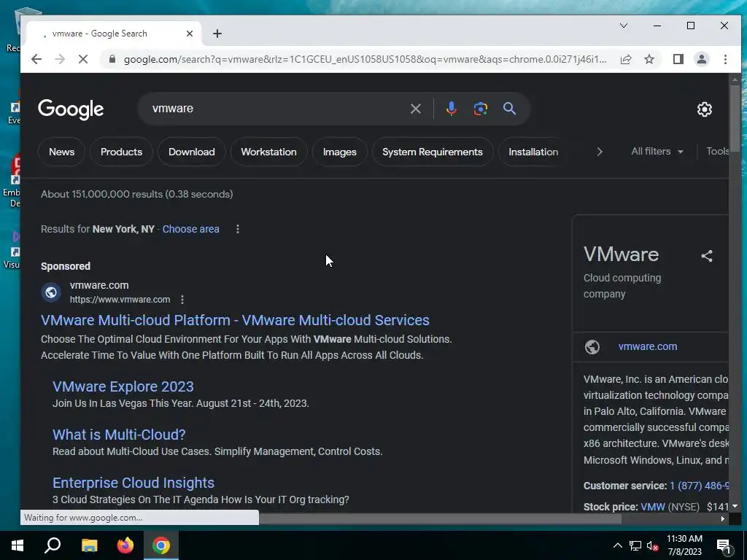Start voice search with the microphone icon
Viewport: 747px width, 560px height.
pos(451,109)
